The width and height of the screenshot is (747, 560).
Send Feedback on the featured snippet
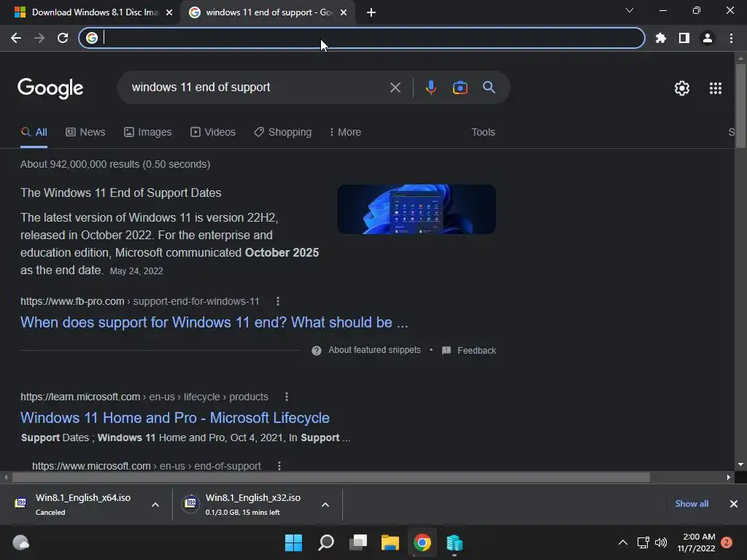pyautogui.click(x=470, y=351)
